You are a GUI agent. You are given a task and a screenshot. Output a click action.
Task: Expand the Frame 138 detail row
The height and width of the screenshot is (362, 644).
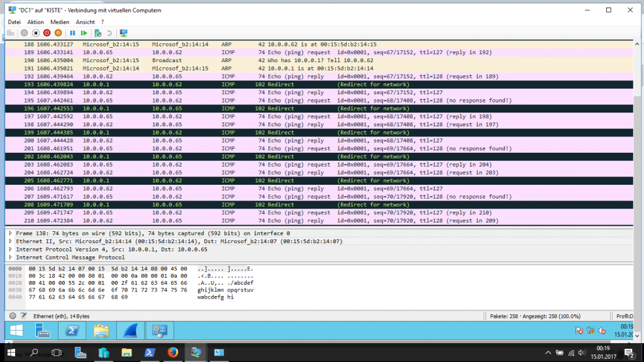11,233
